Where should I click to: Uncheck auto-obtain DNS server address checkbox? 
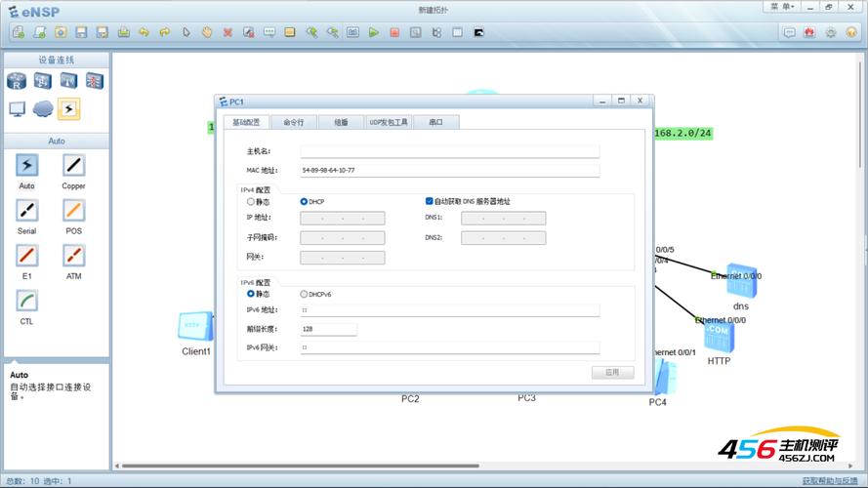tap(429, 202)
